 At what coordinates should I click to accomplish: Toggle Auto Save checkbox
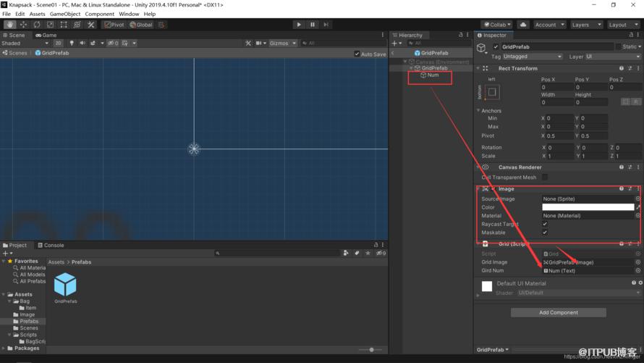click(x=357, y=54)
